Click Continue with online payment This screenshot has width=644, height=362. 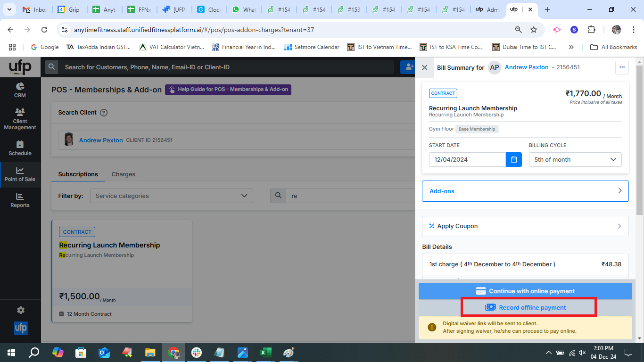coord(525,291)
